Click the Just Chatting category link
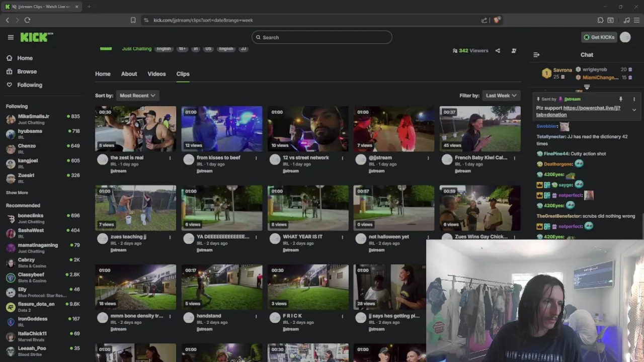Image resolution: width=644 pixels, height=362 pixels. point(136,49)
